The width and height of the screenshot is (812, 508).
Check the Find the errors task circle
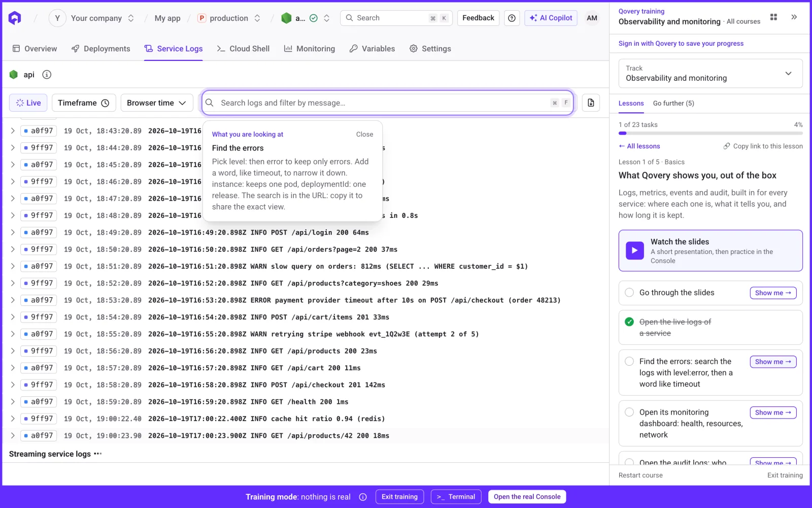click(x=629, y=361)
